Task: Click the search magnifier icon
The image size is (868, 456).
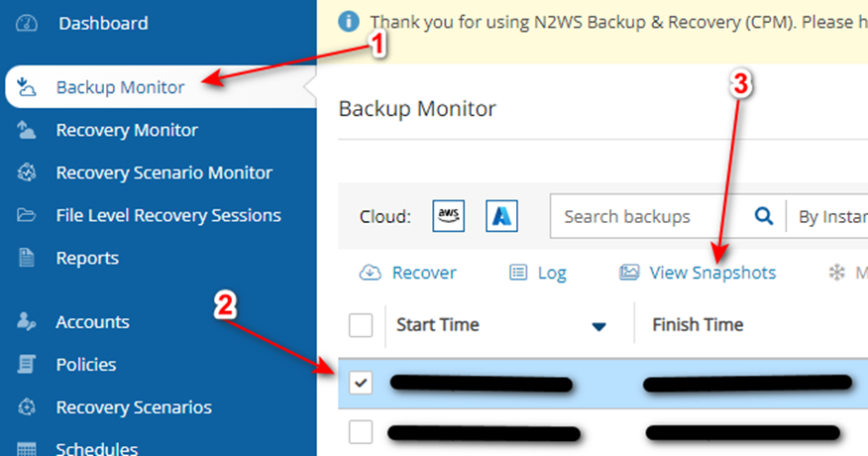Action: coord(764,215)
